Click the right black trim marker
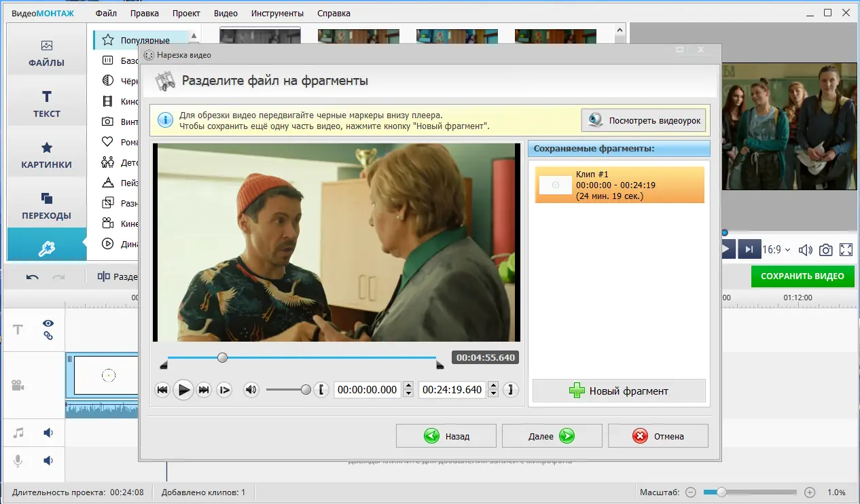This screenshot has width=860, height=504. 440,365
